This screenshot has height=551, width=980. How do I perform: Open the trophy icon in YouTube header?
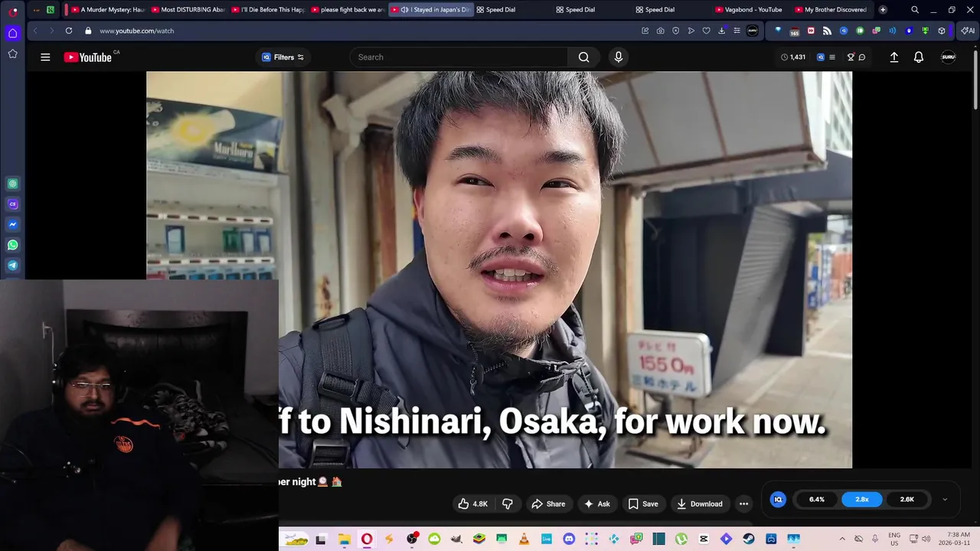[851, 57]
